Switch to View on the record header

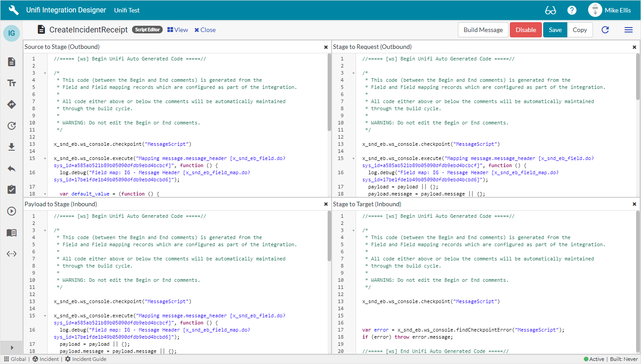click(177, 30)
